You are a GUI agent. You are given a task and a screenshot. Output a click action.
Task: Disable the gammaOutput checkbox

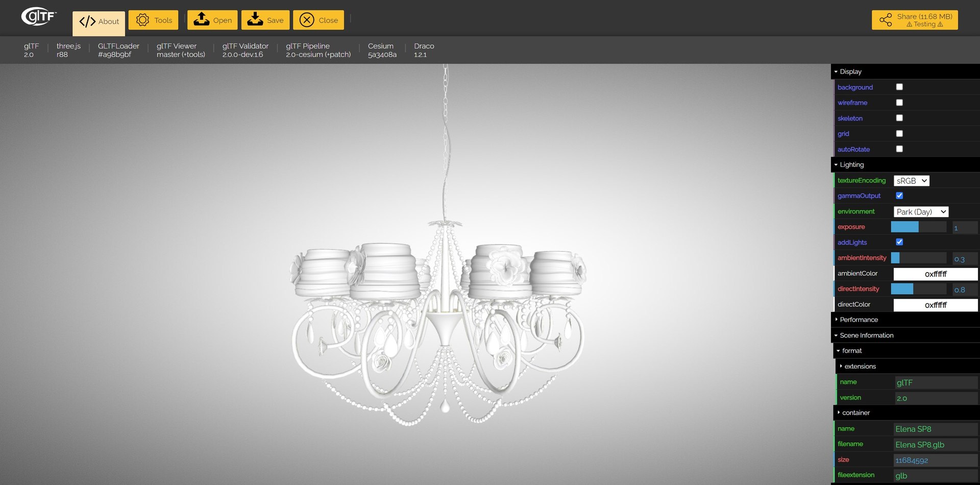click(x=899, y=196)
